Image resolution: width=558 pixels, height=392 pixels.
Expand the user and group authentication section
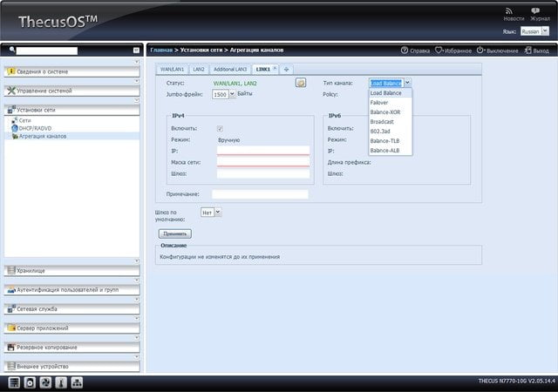pyautogui.click(x=71, y=290)
